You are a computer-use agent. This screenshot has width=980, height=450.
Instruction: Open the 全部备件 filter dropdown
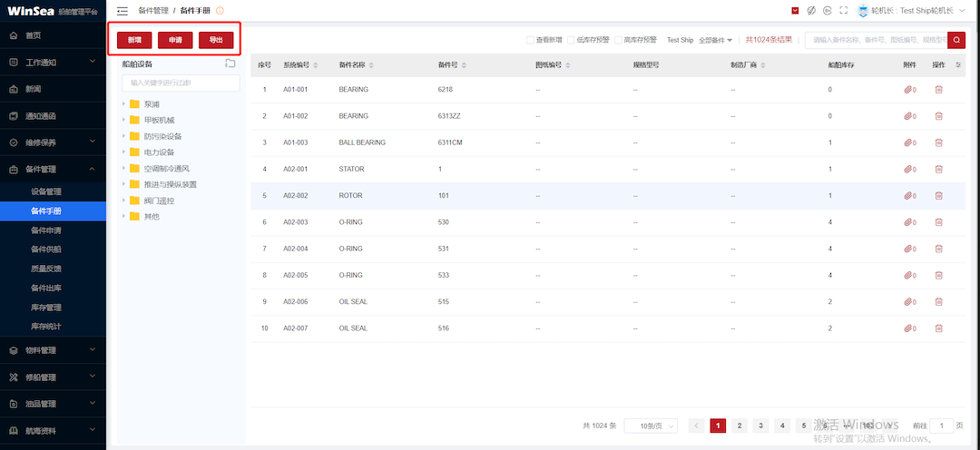coord(715,40)
